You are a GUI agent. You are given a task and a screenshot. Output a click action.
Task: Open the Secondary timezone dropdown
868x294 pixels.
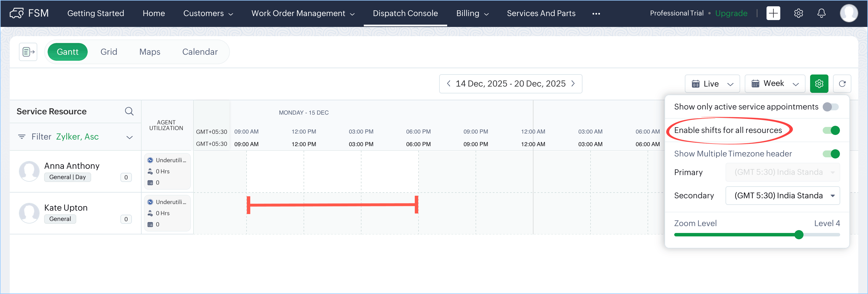pyautogui.click(x=782, y=196)
